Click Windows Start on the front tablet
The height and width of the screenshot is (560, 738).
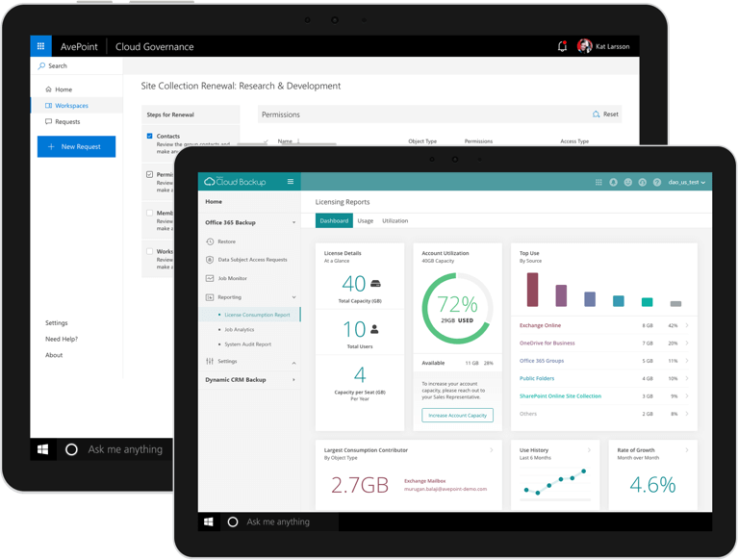(x=209, y=522)
